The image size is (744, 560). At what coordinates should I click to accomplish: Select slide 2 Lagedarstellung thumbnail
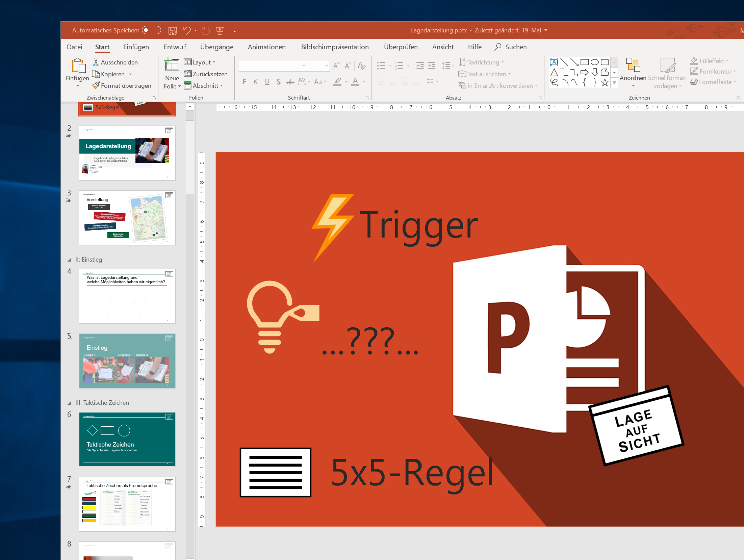127,153
